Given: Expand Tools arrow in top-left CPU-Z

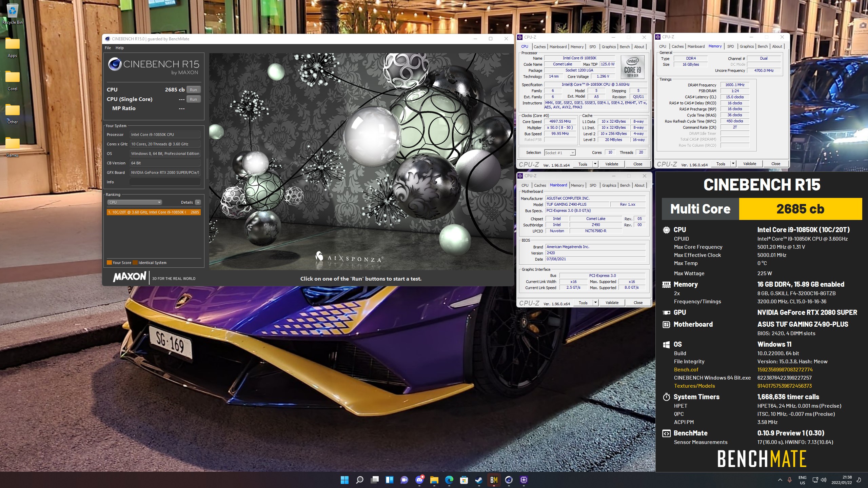Looking at the screenshot, I should pos(595,164).
